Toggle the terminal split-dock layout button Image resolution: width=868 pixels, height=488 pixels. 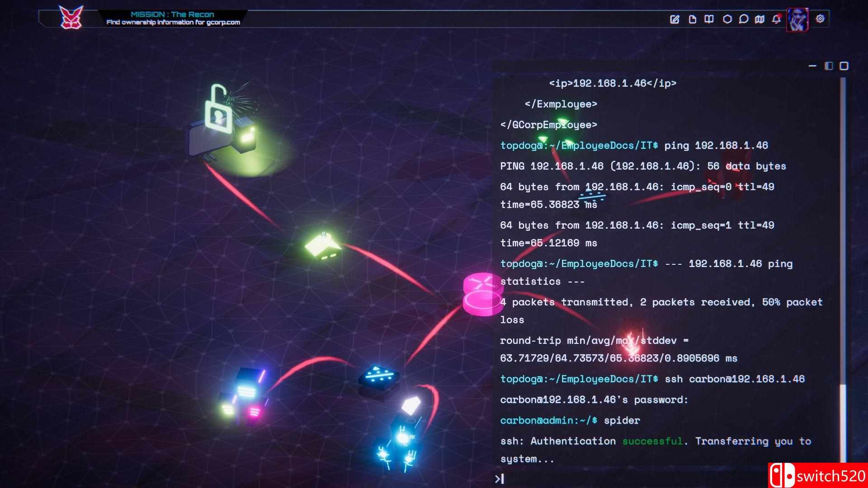[829, 66]
